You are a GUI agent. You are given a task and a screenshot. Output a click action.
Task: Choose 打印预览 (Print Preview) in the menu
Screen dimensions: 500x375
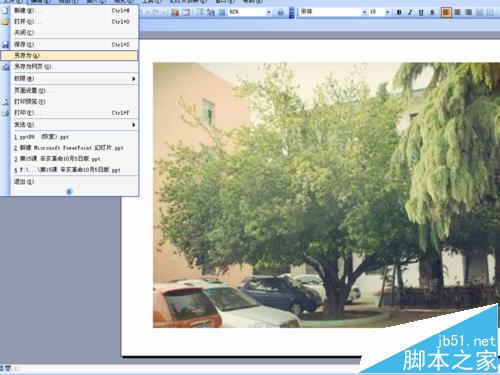(69, 101)
